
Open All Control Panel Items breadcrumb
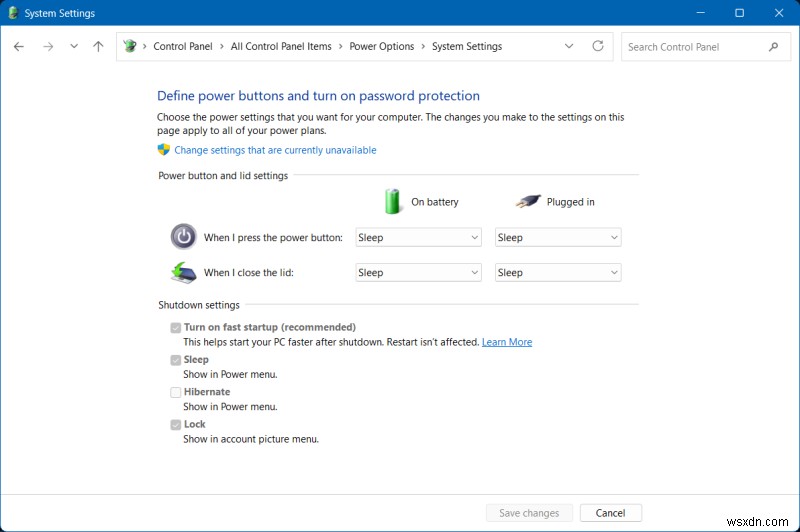tap(281, 46)
